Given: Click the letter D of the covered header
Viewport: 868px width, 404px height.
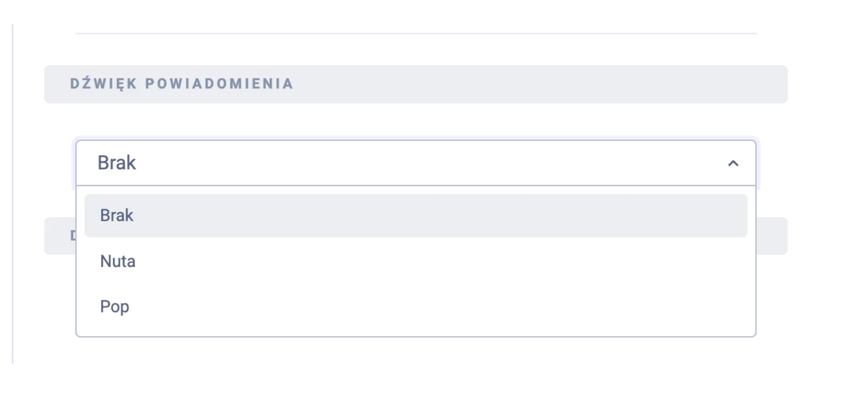Looking at the screenshot, I should pos(72,236).
